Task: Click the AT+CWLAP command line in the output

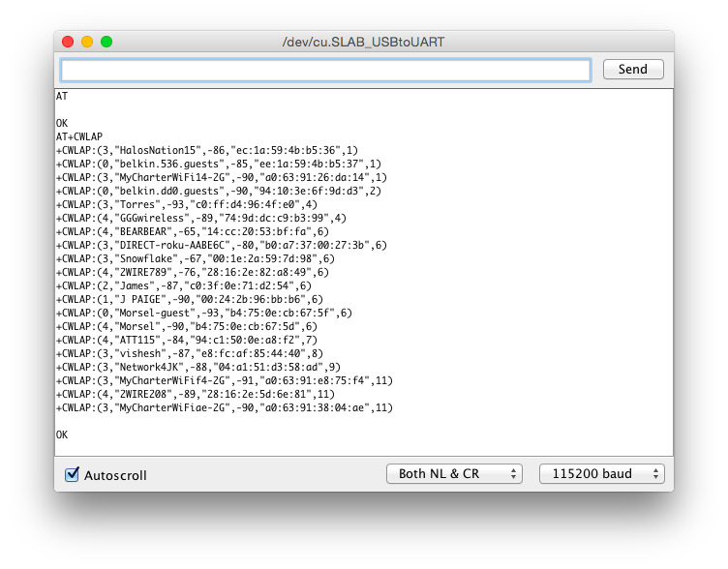Action: [79, 136]
